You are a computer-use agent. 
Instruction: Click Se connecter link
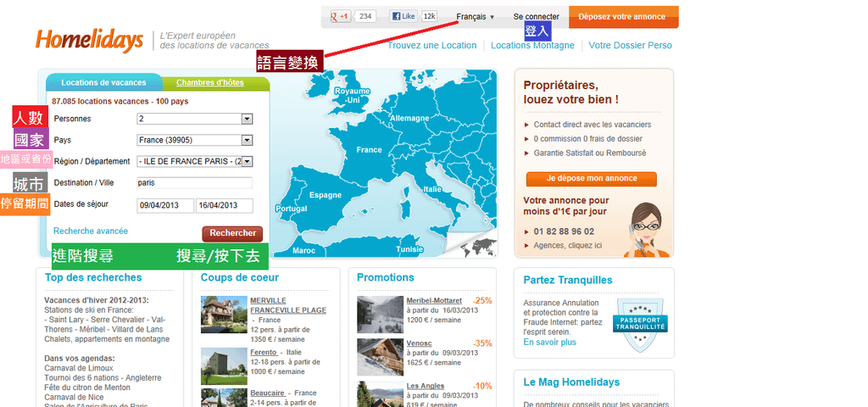(536, 17)
